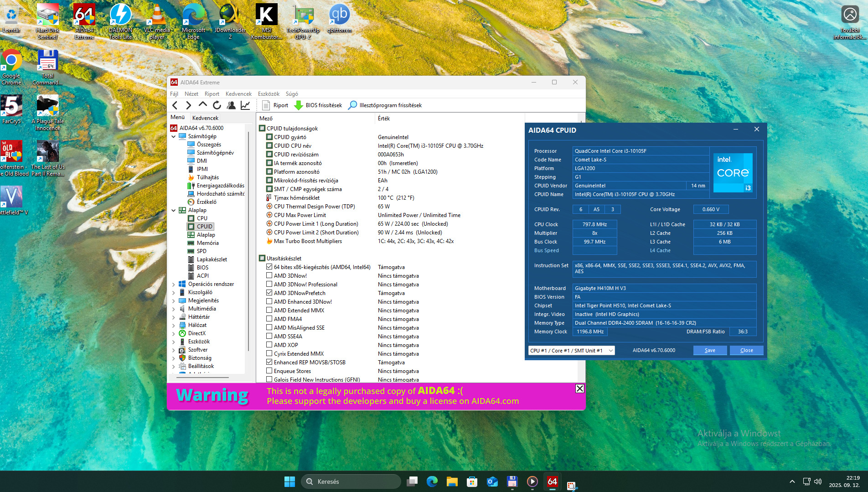Click Save in AIDA64 CPUID dialog

point(710,350)
